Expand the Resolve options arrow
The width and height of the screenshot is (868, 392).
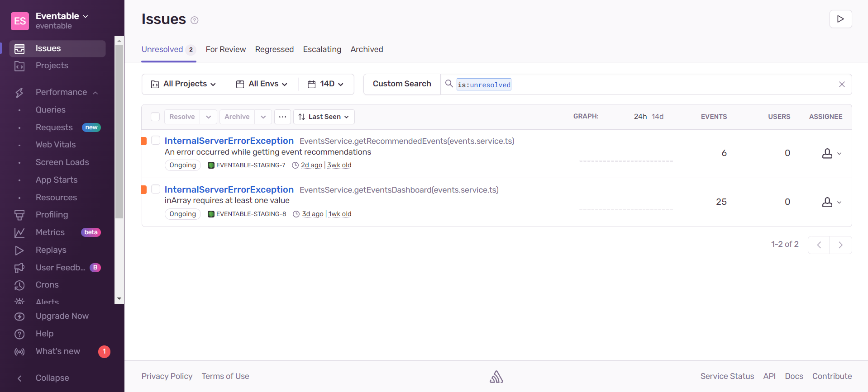pyautogui.click(x=209, y=117)
